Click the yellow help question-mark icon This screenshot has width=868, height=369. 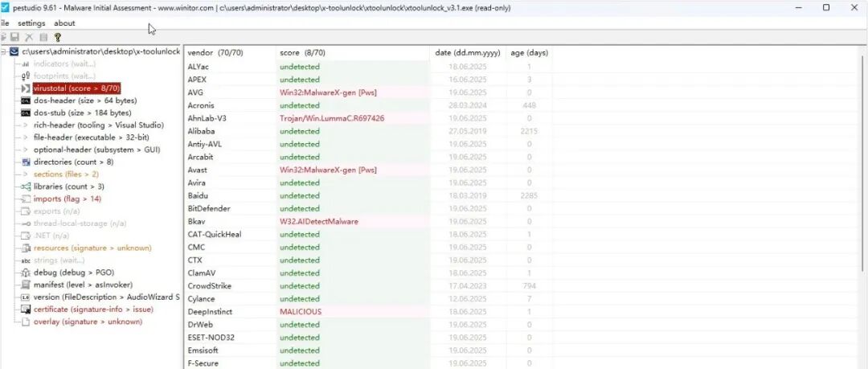click(x=58, y=37)
